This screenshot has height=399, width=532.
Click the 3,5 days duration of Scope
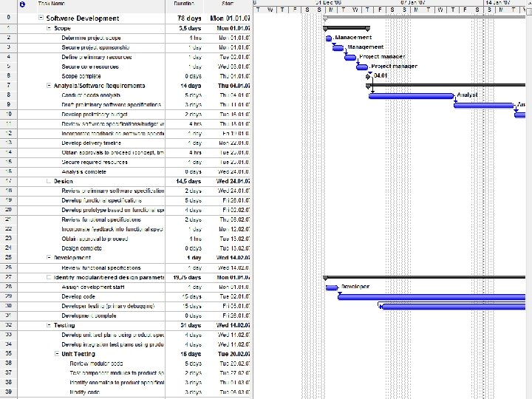point(184,28)
